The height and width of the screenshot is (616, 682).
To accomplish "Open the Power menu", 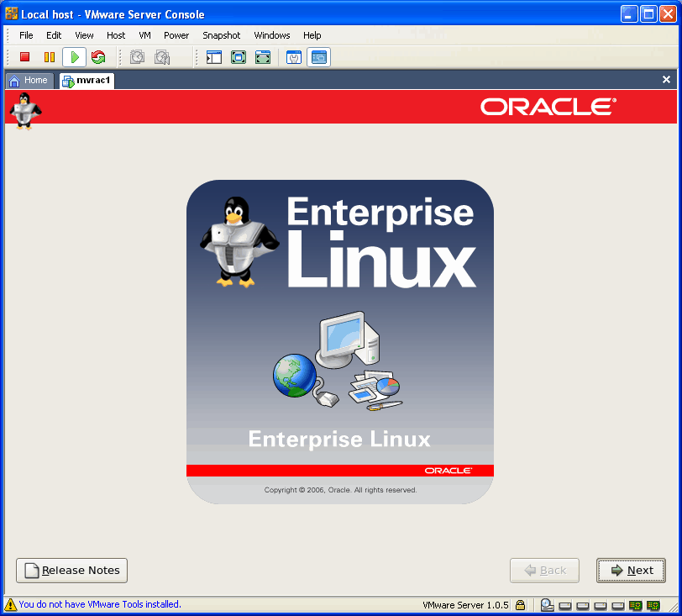I will 176,35.
